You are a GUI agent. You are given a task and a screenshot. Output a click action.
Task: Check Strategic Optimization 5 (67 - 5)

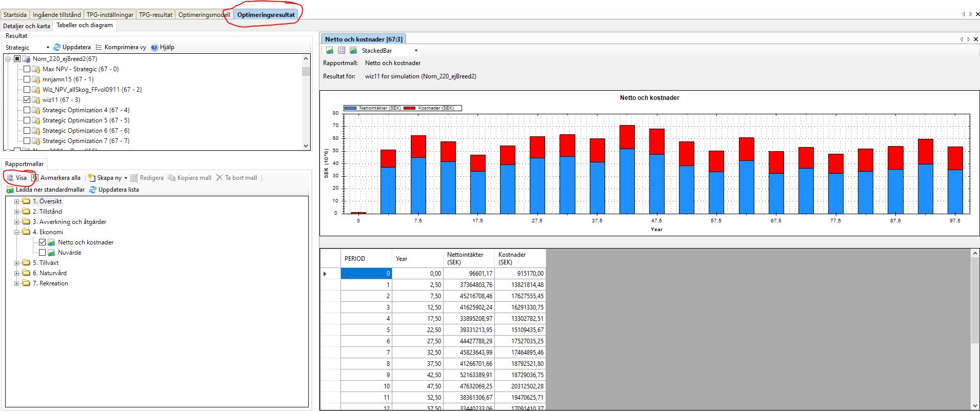coord(27,120)
